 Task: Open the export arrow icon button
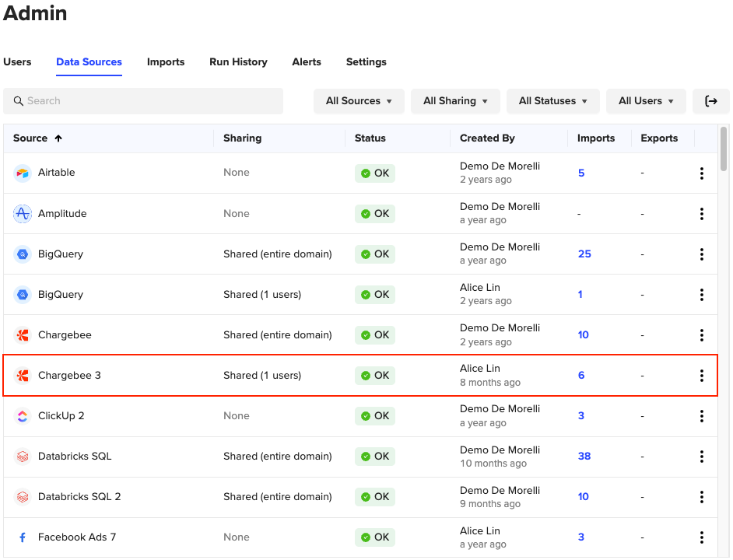pos(710,101)
